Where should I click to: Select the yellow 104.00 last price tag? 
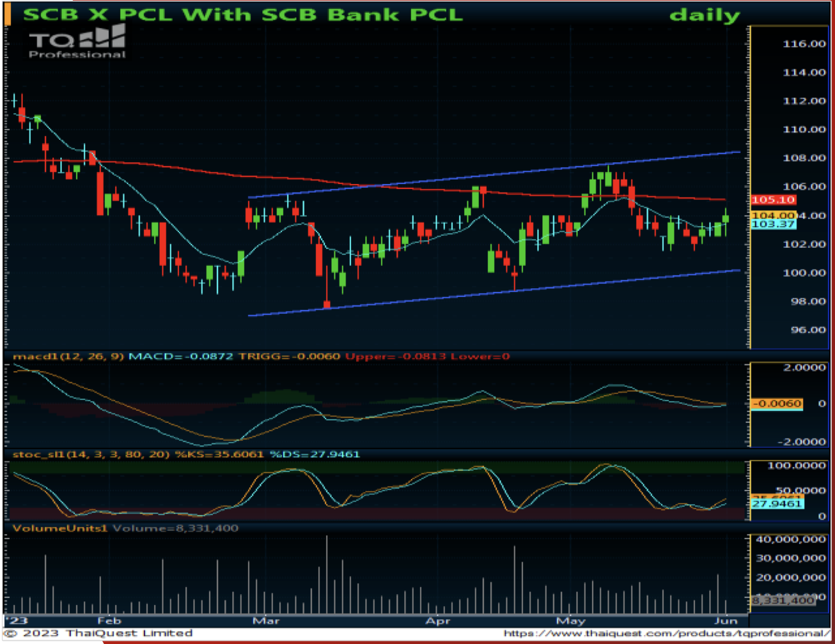click(x=773, y=215)
